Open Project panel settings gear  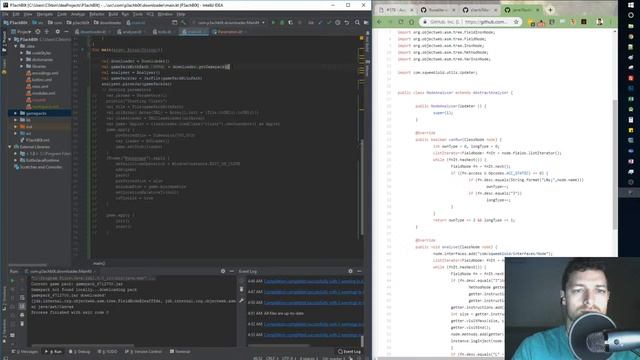pos(57,31)
